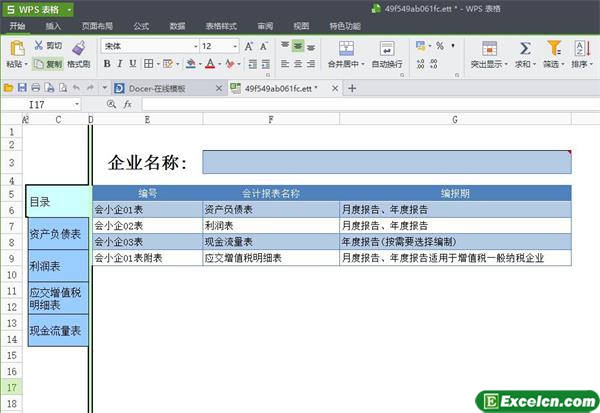Switch to the 公式 ribbon tab
The width and height of the screenshot is (600, 413).
141,26
